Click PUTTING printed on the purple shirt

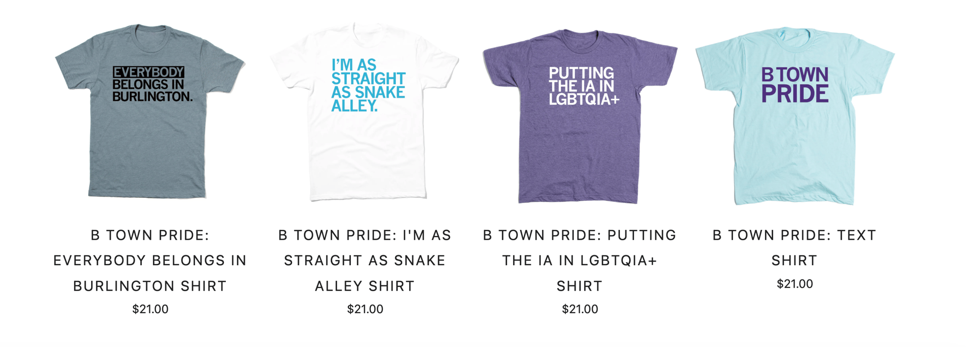click(x=581, y=73)
